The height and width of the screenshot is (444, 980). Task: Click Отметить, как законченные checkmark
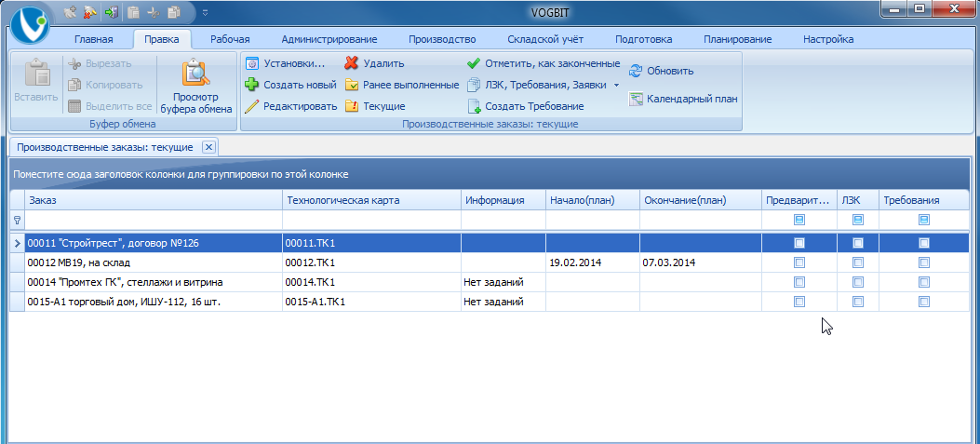click(x=544, y=63)
